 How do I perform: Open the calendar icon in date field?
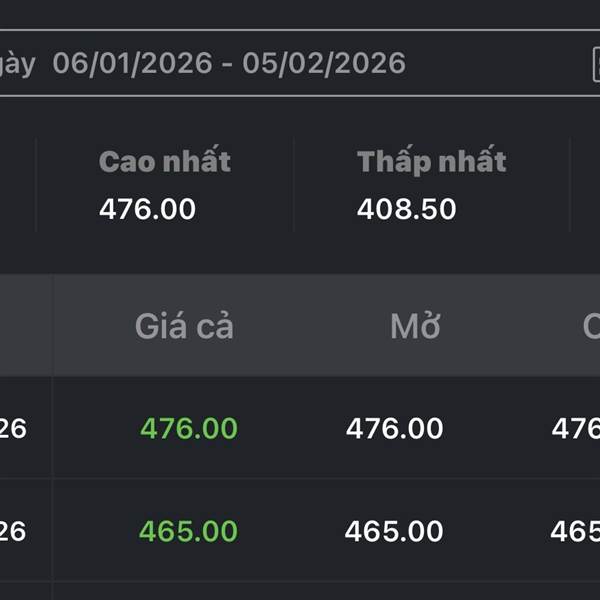[595, 64]
